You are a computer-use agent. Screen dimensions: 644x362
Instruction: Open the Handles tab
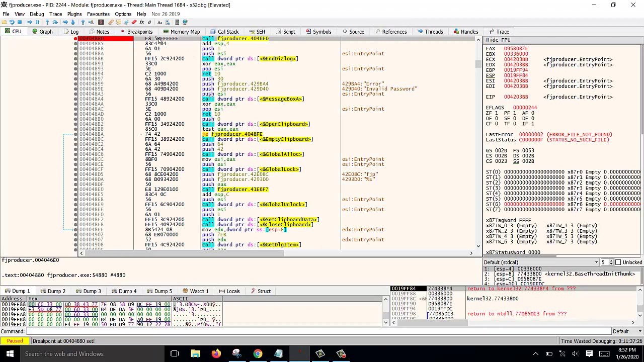(465, 32)
